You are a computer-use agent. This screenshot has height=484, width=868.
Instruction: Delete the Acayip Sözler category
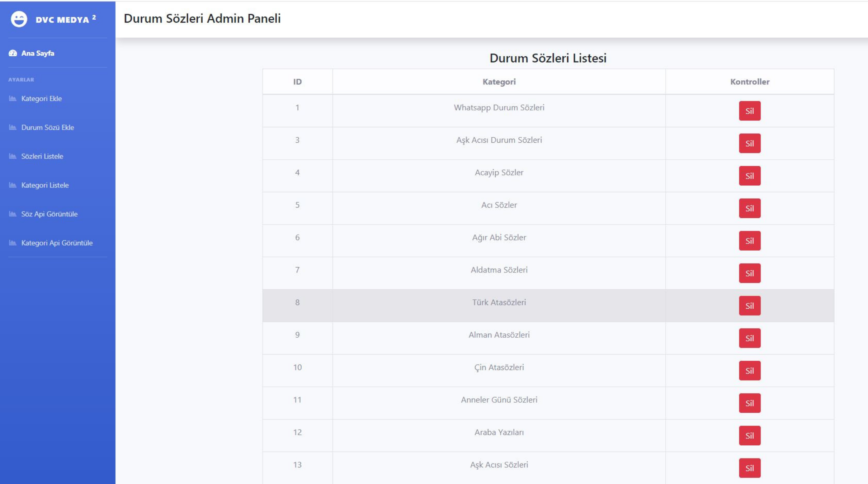[750, 176]
